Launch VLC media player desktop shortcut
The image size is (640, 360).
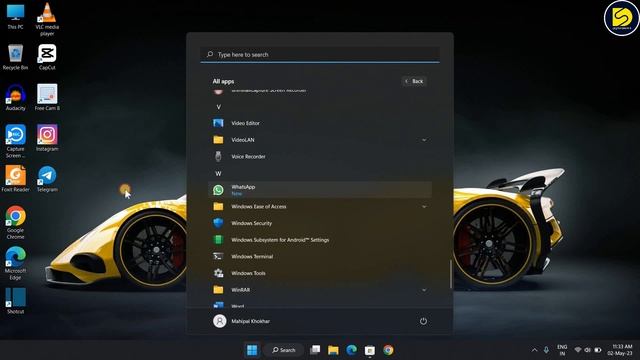pyautogui.click(x=47, y=19)
